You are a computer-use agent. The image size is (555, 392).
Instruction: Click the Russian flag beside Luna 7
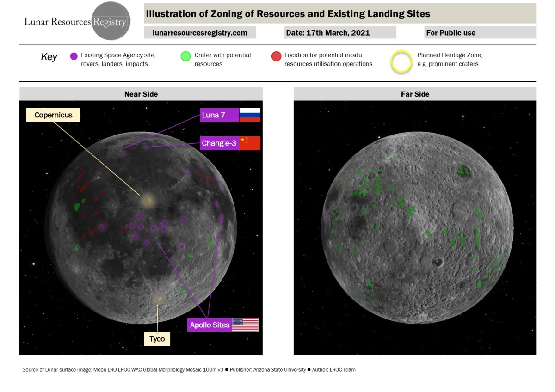tap(250, 115)
